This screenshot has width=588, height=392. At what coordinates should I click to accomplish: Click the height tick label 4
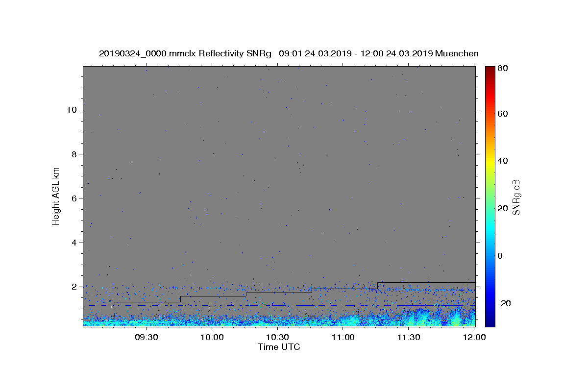pos(74,243)
